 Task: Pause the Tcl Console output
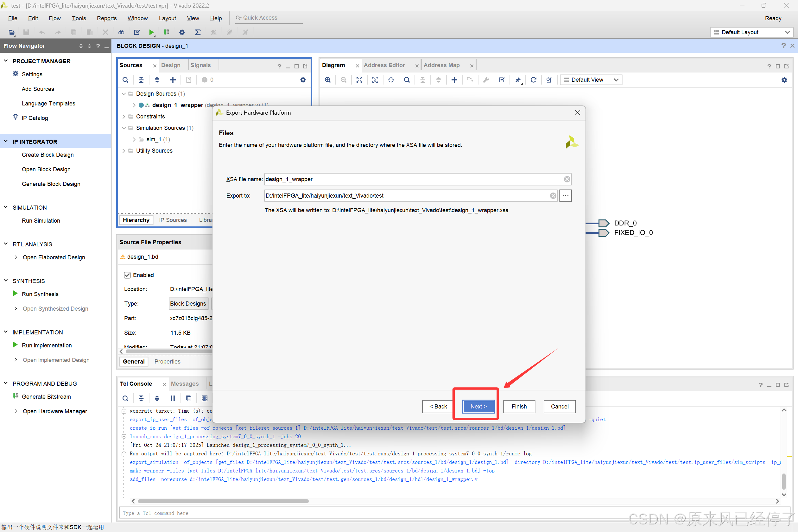[173, 398]
